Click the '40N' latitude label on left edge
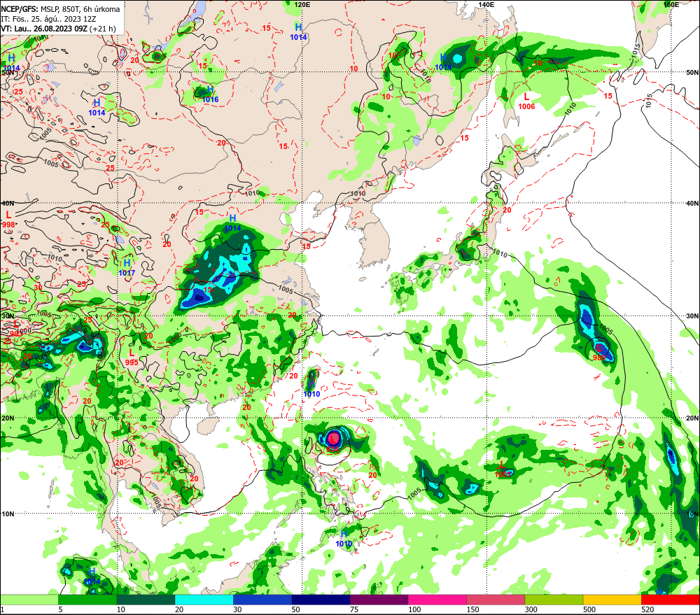This screenshot has width=700, height=615. (8, 204)
